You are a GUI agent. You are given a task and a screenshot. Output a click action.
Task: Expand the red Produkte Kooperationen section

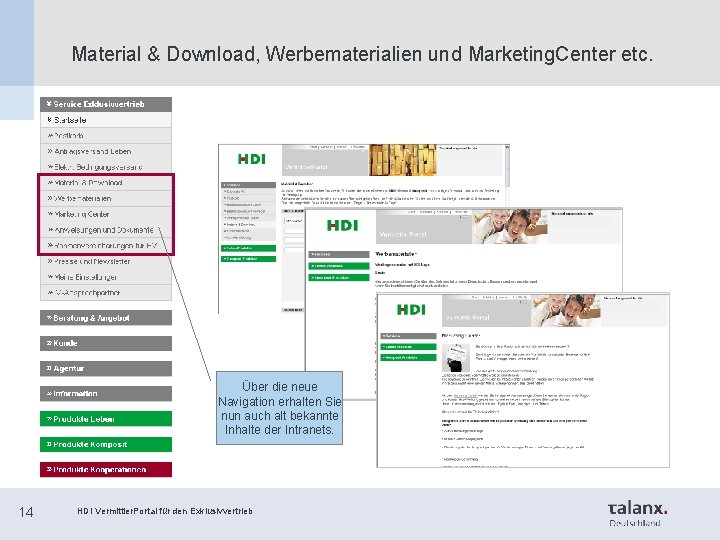[106, 469]
